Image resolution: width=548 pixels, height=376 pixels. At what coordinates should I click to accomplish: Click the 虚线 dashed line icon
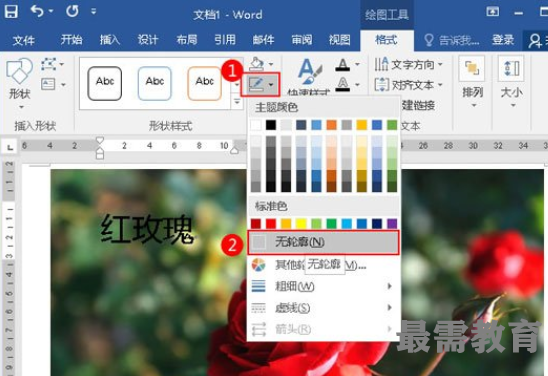click(259, 308)
